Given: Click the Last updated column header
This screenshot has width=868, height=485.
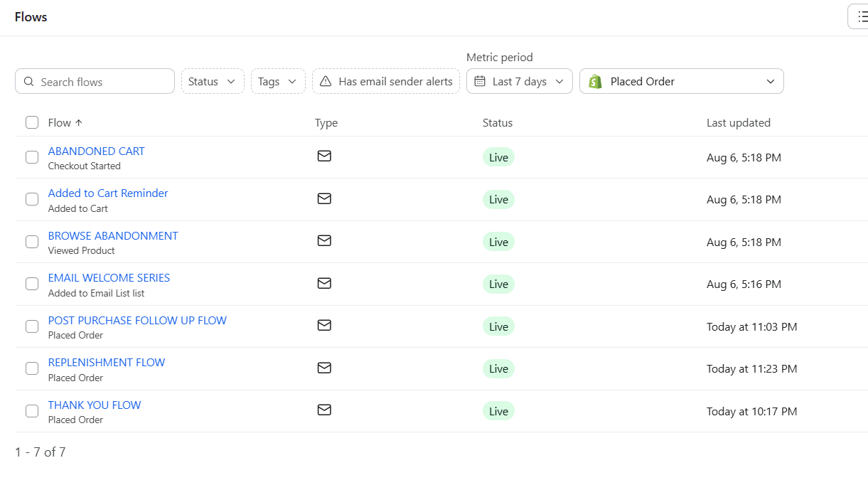Looking at the screenshot, I should click(x=739, y=123).
